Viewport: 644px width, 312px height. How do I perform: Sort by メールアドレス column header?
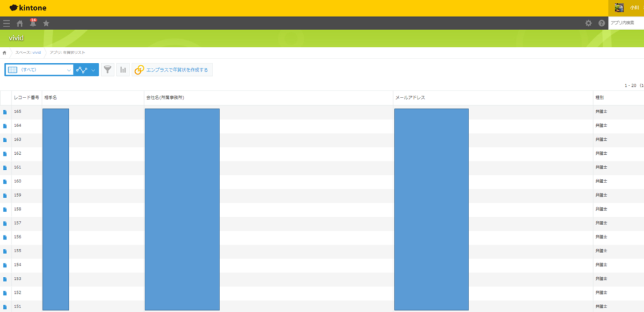click(410, 97)
